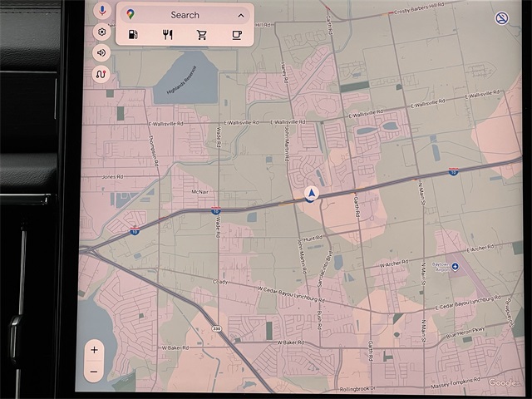Tap the McNair place label
Screen dimensions: 532x399
tap(199, 192)
